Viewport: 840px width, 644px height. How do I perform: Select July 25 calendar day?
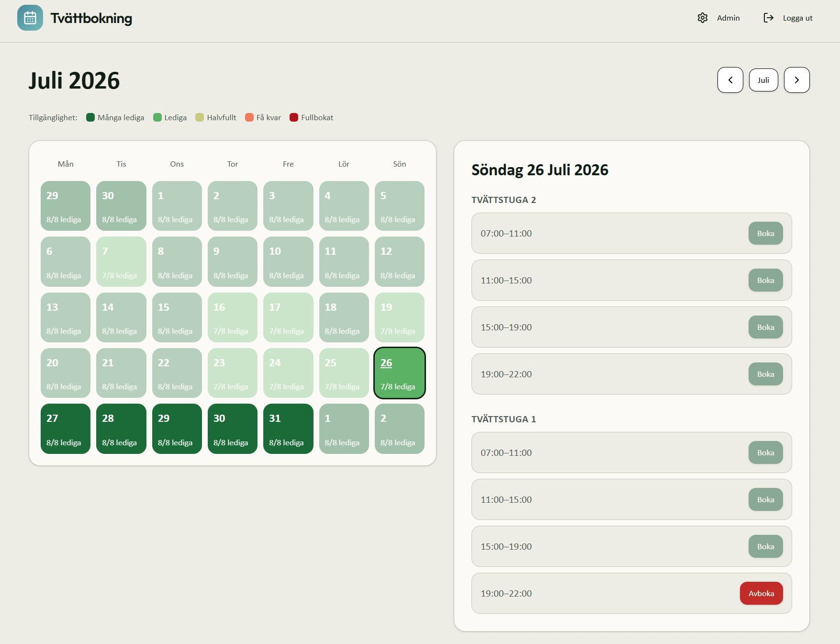[x=344, y=373]
